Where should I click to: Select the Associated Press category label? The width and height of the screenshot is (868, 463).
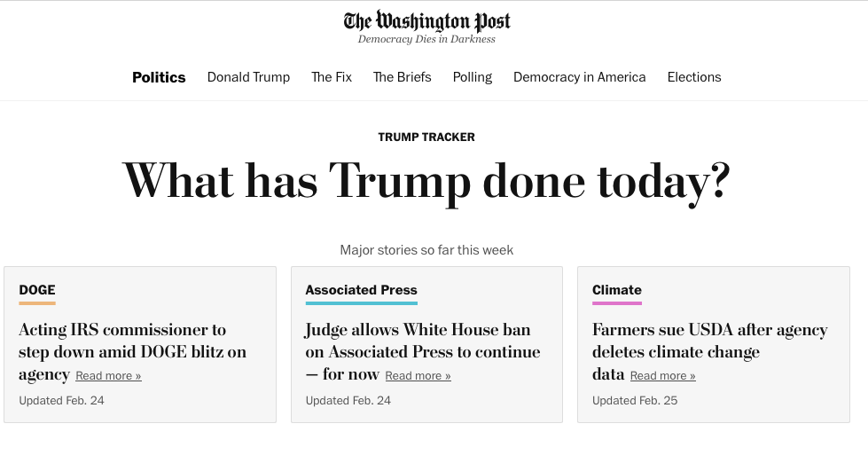[x=361, y=290]
